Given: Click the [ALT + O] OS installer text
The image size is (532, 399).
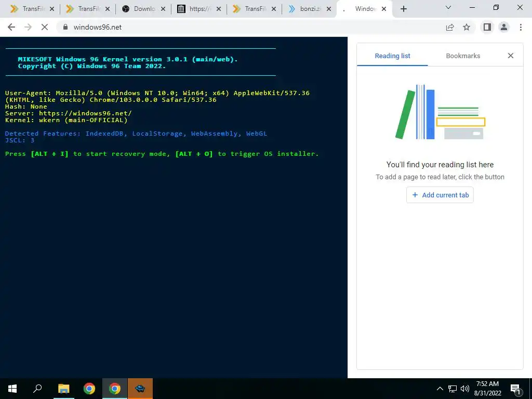Looking at the screenshot, I should 194,154.
